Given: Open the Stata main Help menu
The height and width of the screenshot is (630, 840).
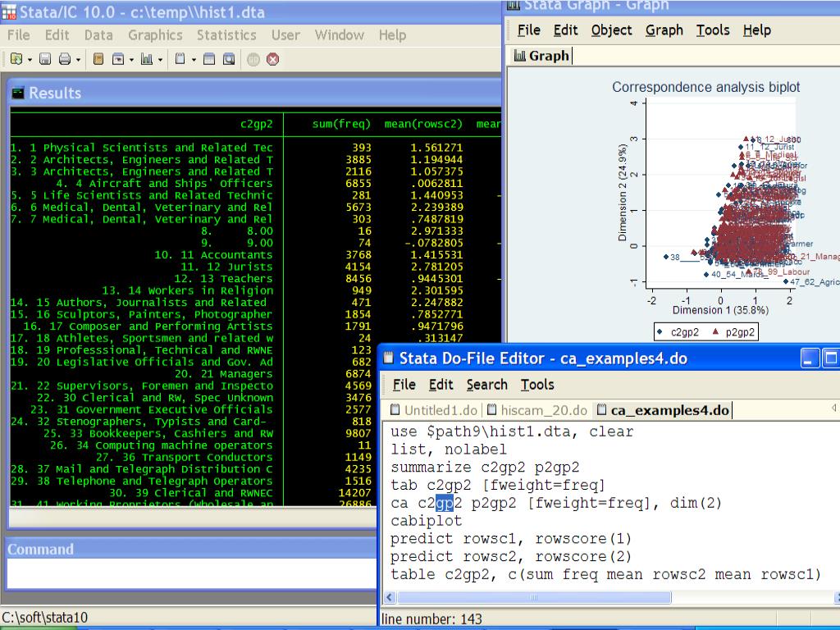Looking at the screenshot, I should click(x=392, y=34).
